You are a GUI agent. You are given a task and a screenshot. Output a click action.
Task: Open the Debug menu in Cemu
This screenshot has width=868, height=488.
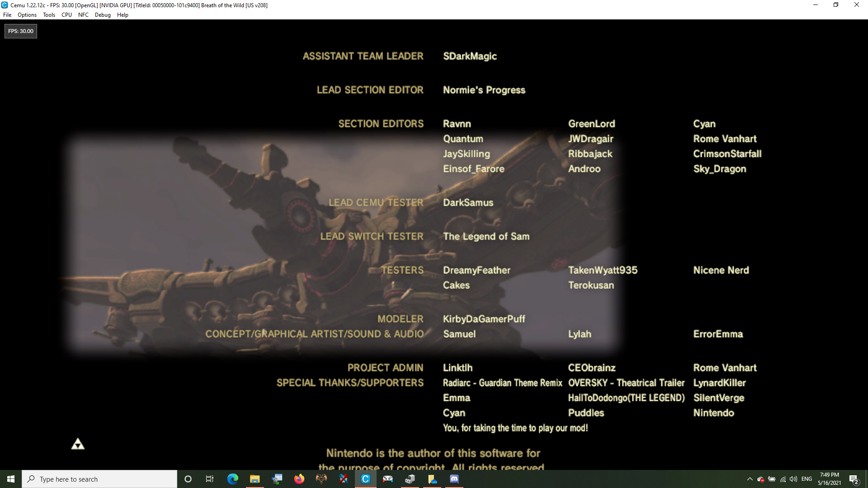tap(103, 14)
